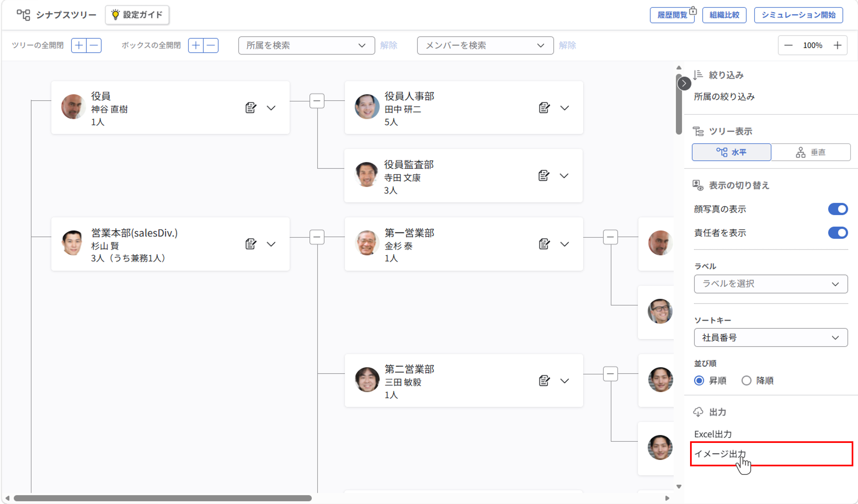Open the ラベルを選択 dropdown

pyautogui.click(x=771, y=284)
